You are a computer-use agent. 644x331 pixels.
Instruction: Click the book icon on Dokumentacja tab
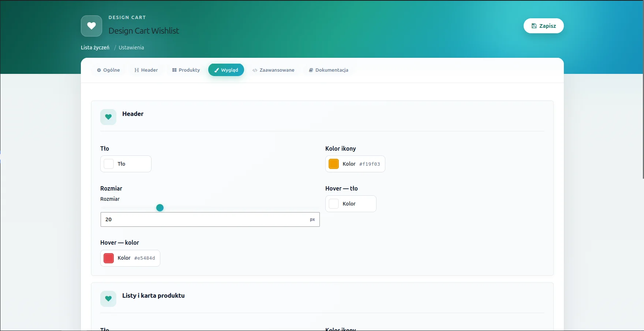point(311,70)
